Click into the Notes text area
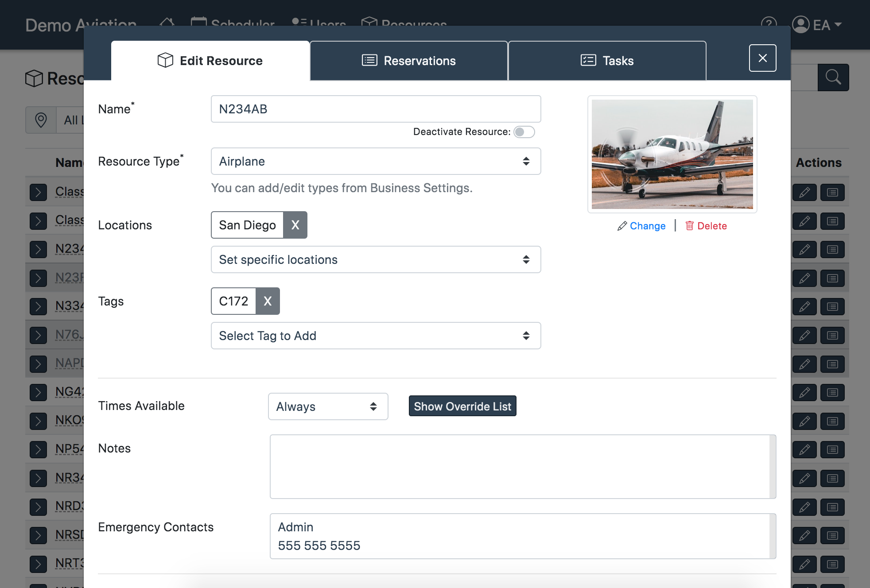This screenshot has height=588, width=870. (520, 466)
